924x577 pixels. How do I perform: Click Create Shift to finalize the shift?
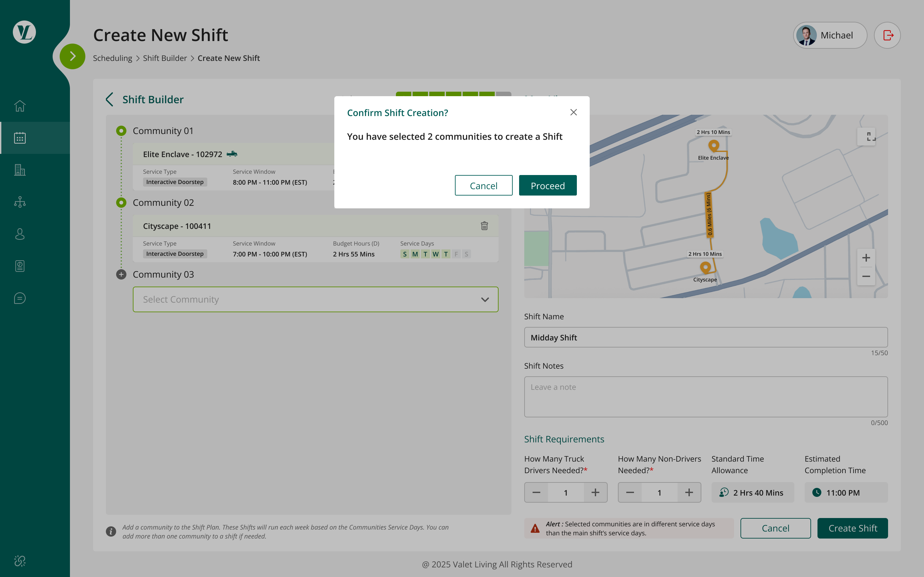point(852,528)
